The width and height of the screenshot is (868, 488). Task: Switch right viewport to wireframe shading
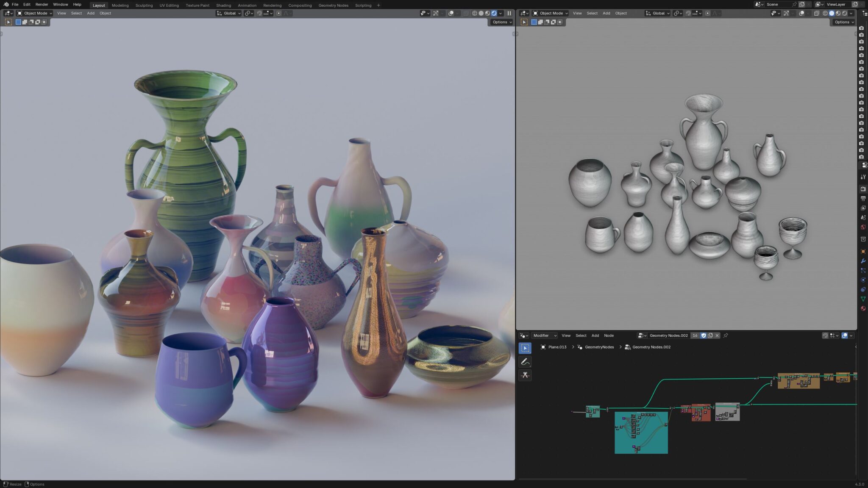(x=825, y=13)
